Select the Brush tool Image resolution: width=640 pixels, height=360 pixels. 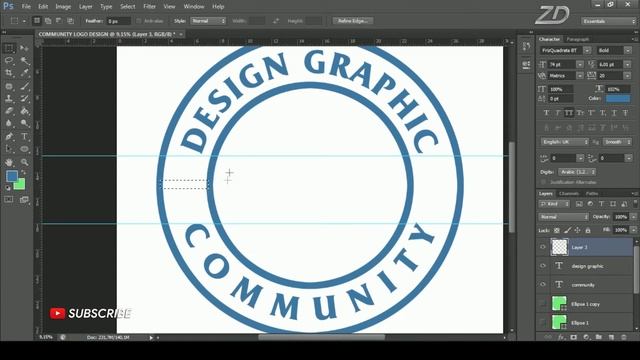[24, 86]
